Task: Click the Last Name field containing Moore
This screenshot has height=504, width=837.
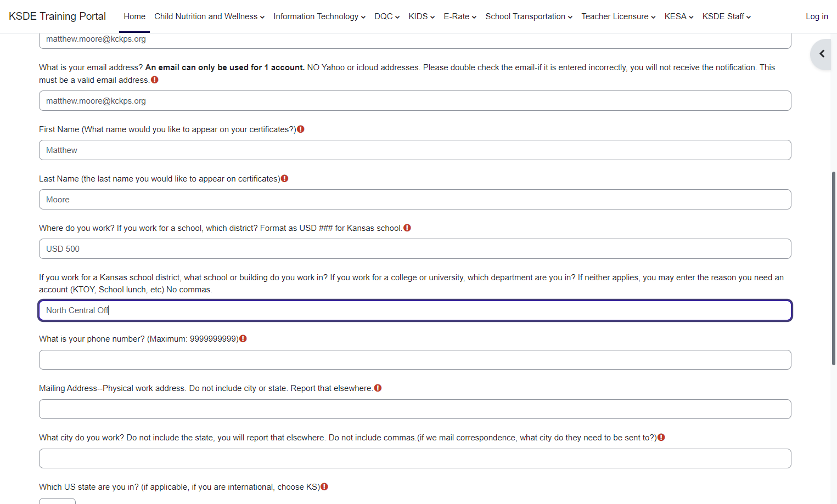Action: point(415,200)
